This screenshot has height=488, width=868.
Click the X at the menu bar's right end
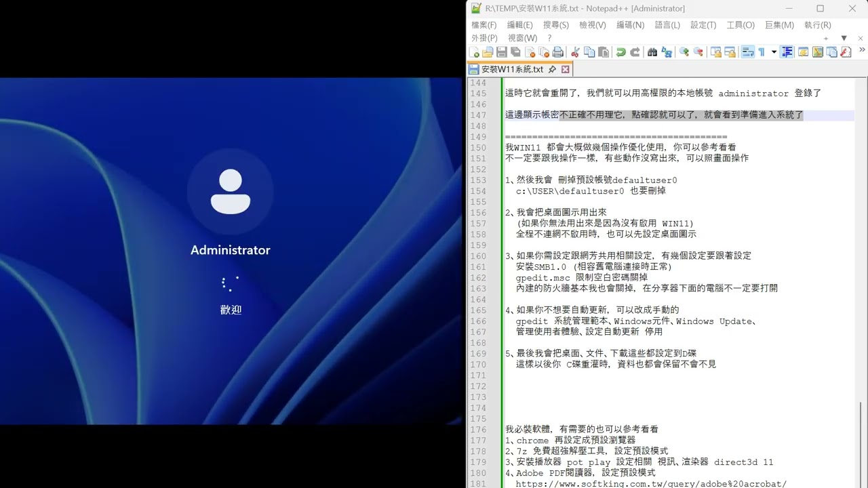point(861,38)
